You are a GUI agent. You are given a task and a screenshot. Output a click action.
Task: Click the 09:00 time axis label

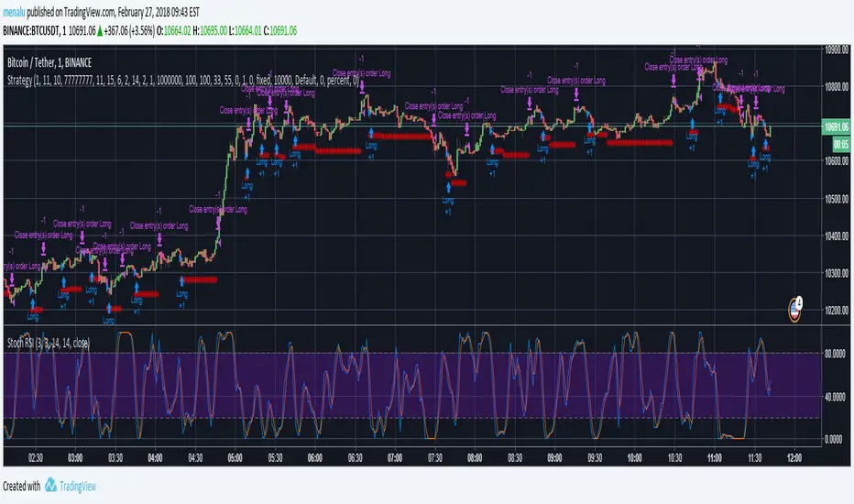554,458
